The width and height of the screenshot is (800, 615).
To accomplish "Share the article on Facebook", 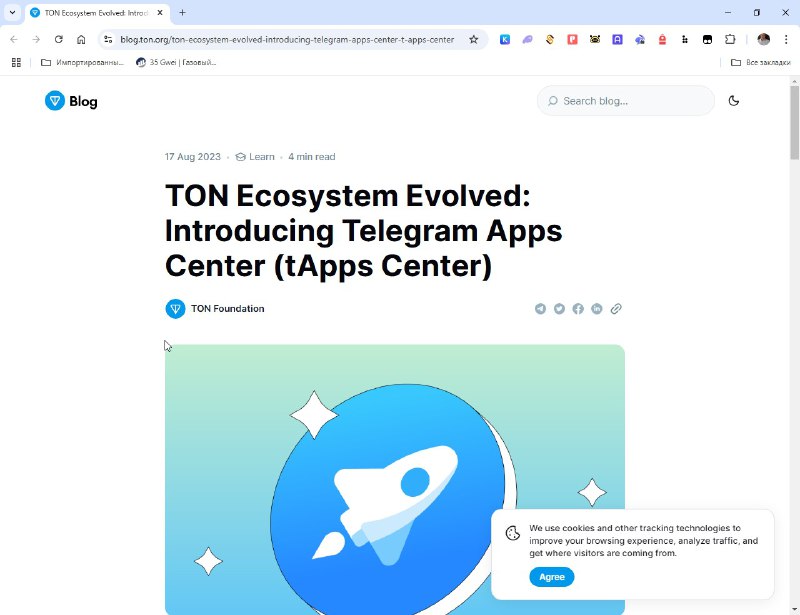I will pos(578,309).
